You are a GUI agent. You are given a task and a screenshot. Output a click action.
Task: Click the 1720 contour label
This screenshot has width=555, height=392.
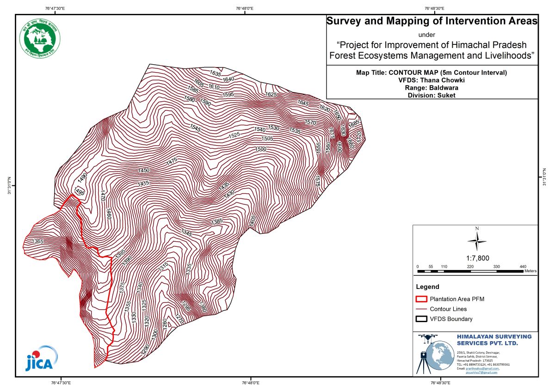click(359, 136)
